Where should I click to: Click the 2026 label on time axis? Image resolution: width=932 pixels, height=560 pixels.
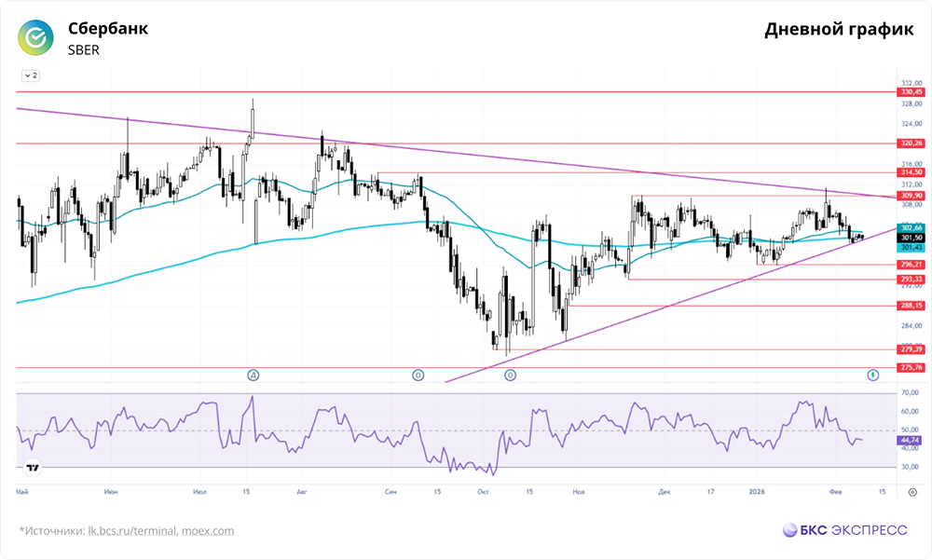click(x=757, y=492)
